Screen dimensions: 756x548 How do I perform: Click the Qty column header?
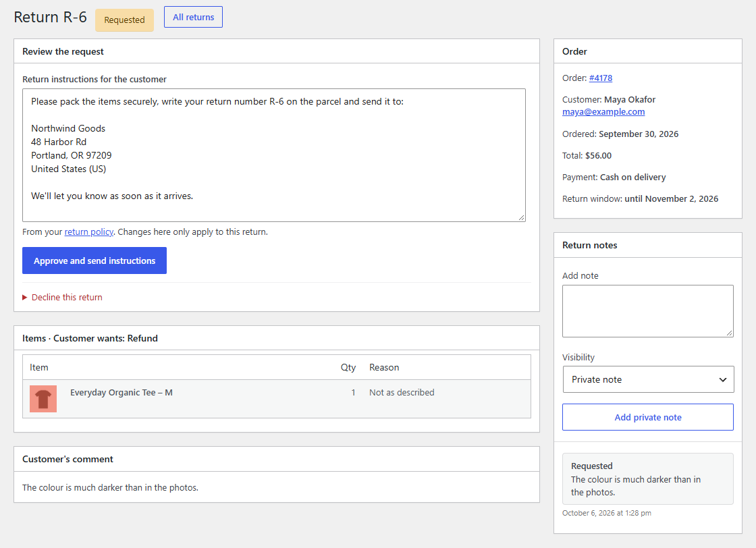(348, 367)
